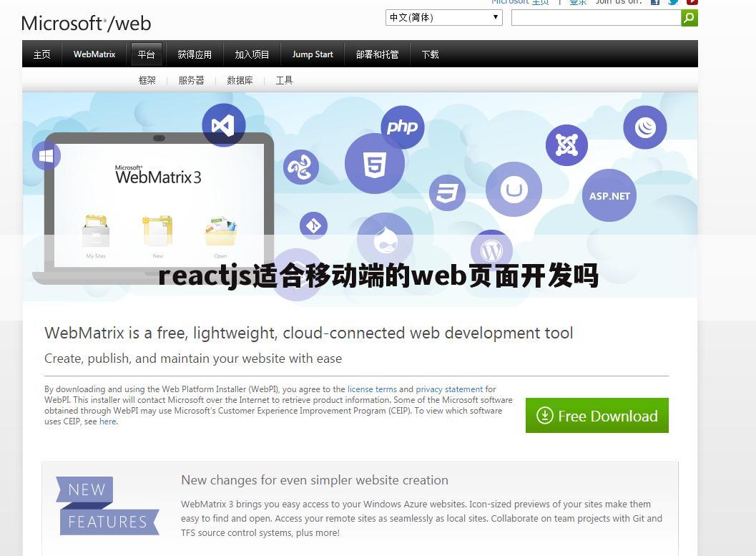The width and height of the screenshot is (756, 556).
Task: Open the Jump Start menu item
Action: [x=313, y=54]
